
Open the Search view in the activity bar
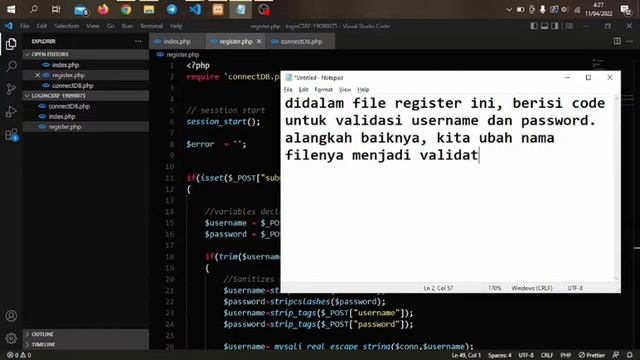click(11, 66)
